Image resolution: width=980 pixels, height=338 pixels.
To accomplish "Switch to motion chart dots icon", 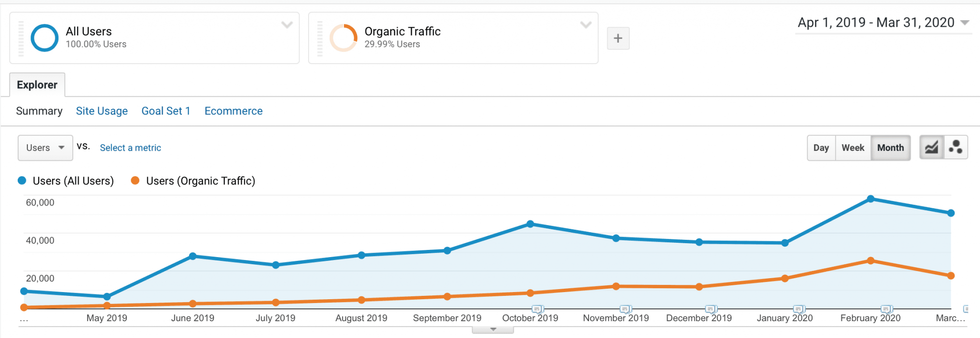I will point(956,147).
